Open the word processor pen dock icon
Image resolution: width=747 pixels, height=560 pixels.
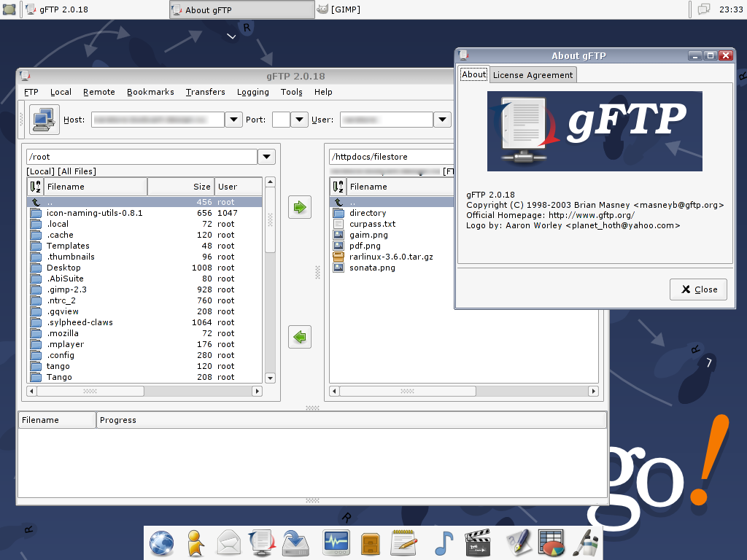(519, 542)
